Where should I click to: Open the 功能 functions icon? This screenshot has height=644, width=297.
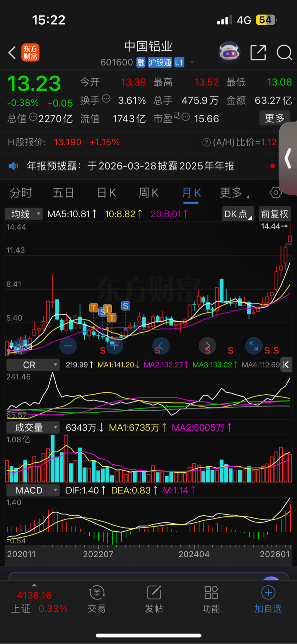pos(211,599)
